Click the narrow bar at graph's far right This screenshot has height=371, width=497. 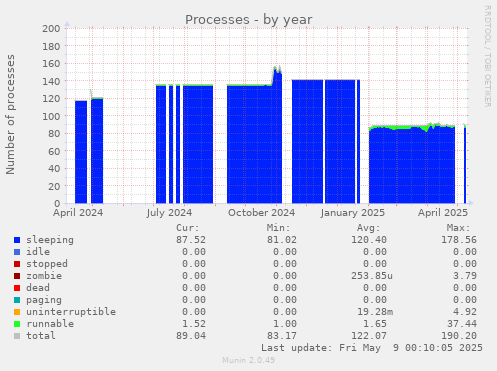pyautogui.click(x=465, y=164)
